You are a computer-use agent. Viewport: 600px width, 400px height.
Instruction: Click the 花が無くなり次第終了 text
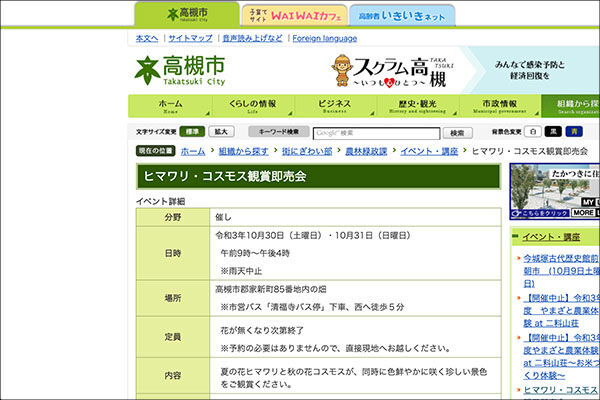click(x=262, y=330)
